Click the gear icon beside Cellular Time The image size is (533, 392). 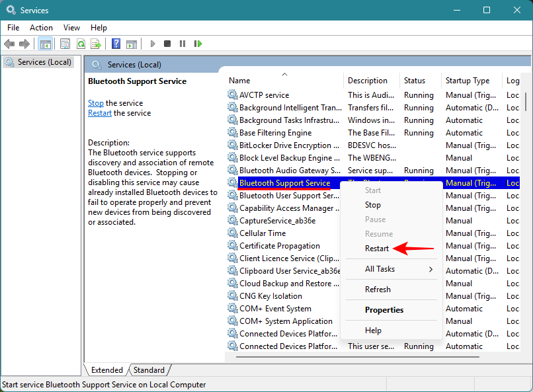(233, 233)
